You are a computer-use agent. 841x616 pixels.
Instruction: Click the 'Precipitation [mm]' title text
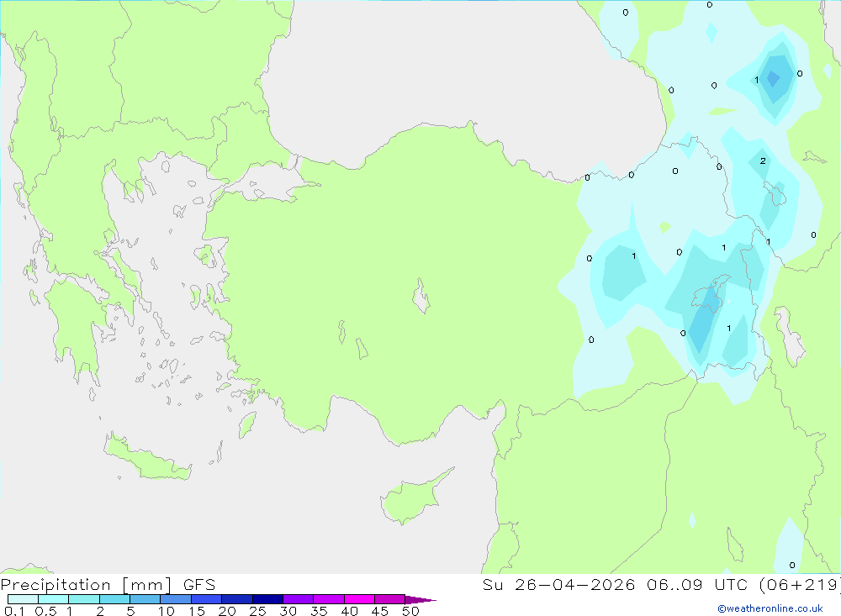coord(86,585)
